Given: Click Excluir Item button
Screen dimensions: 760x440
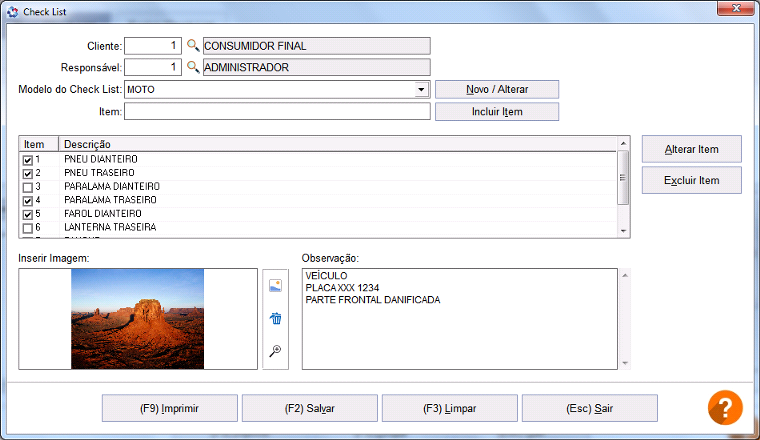Looking at the screenshot, I should tap(692, 180).
